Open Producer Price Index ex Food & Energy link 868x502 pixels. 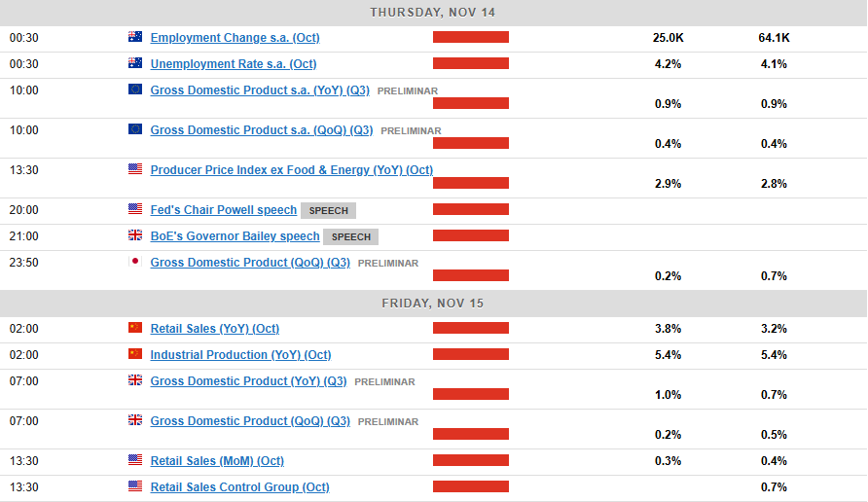[291, 170]
